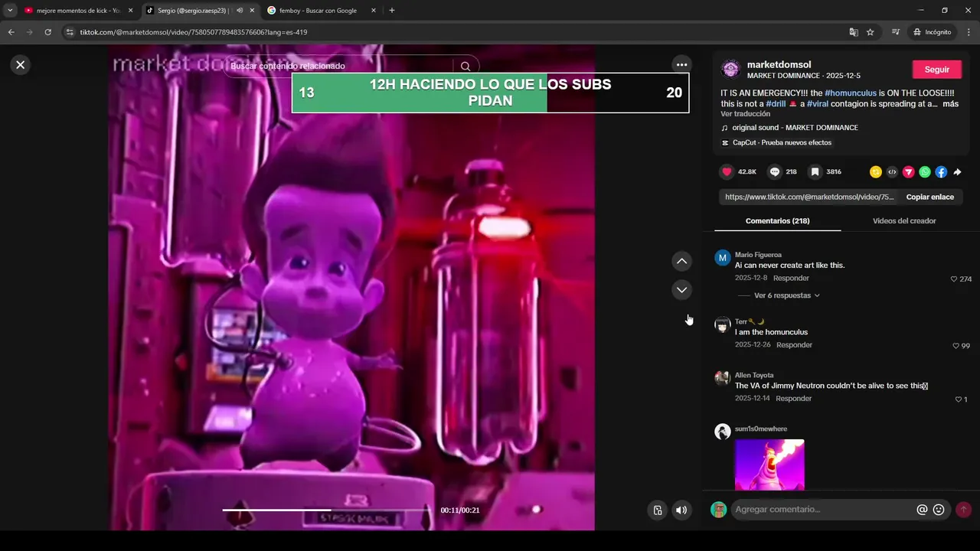The image size is (980, 551).
Task: Open the marketdomsol profile avatar
Action: (731, 69)
